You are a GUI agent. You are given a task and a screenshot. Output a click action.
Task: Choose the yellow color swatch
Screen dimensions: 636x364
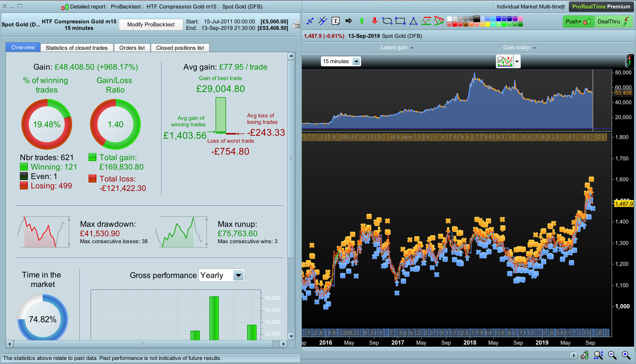(488, 25)
